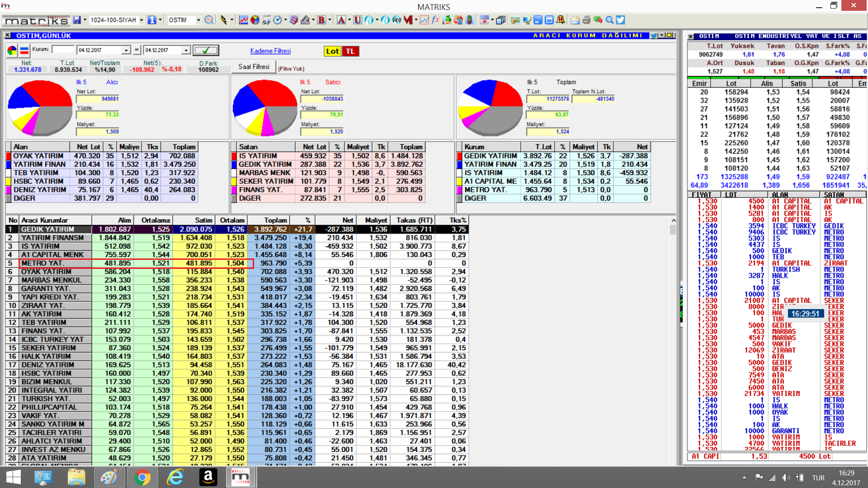Open the Kademe Filtresi link
The width and height of the screenshot is (868, 488).
tap(270, 51)
